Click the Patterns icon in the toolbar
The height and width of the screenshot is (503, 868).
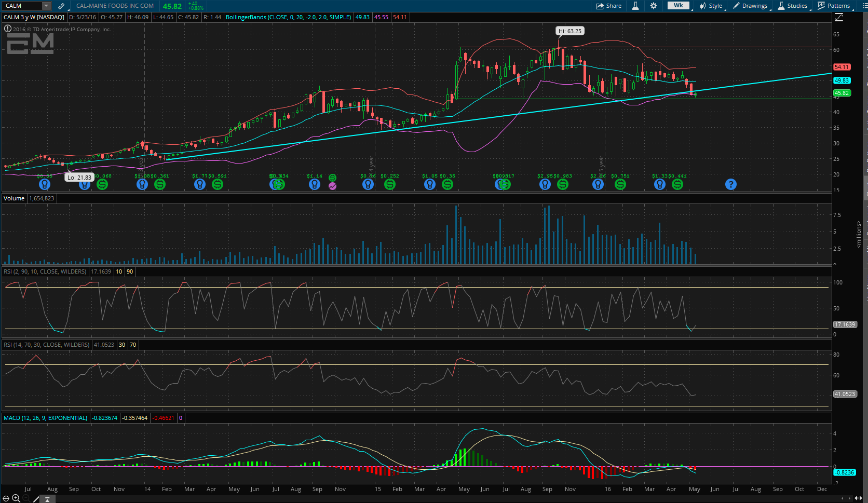[834, 6]
